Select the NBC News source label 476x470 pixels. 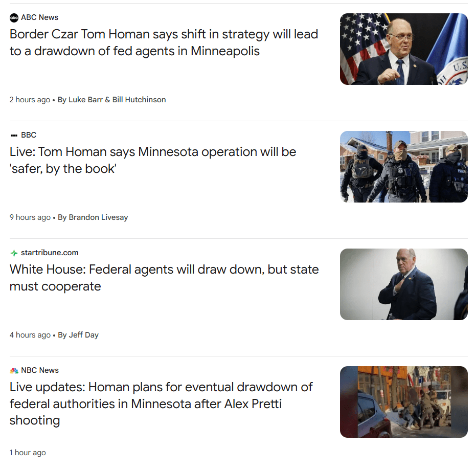click(x=40, y=370)
